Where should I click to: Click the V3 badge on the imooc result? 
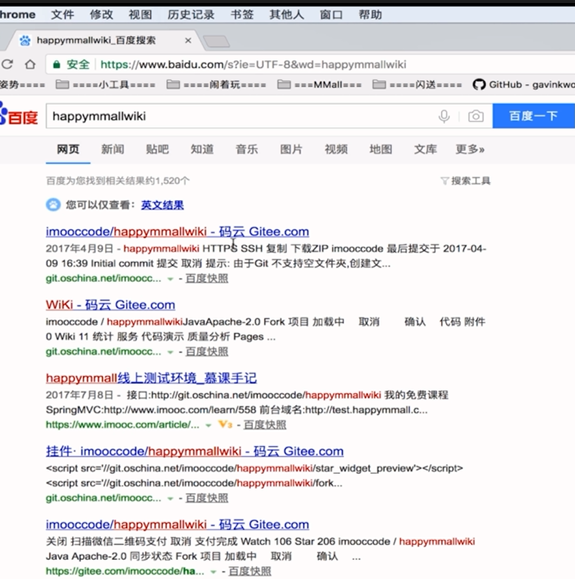click(225, 424)
